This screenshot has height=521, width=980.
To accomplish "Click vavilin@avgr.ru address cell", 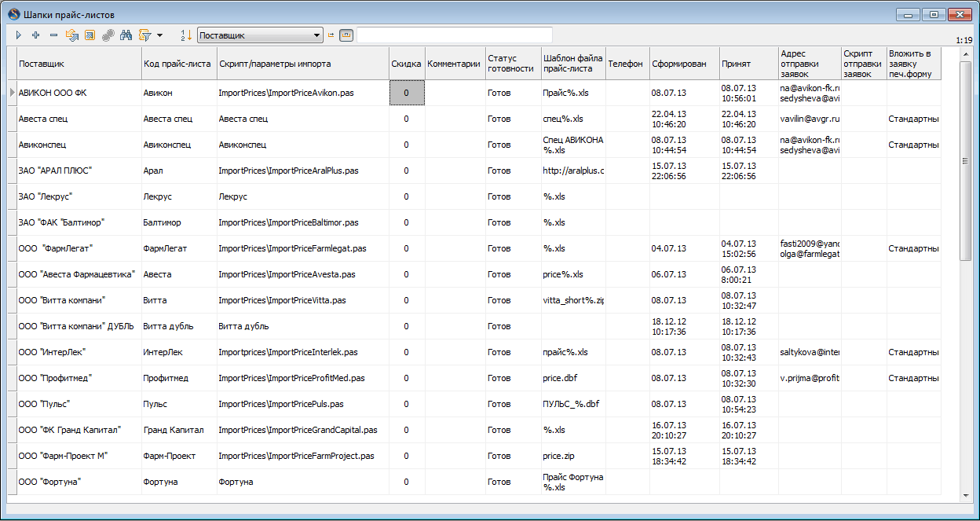I will point(810,119).
